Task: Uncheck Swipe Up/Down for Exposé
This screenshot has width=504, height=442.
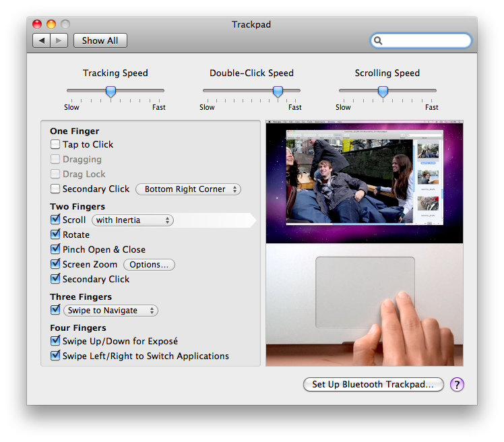Action: [x=55, y=341]
